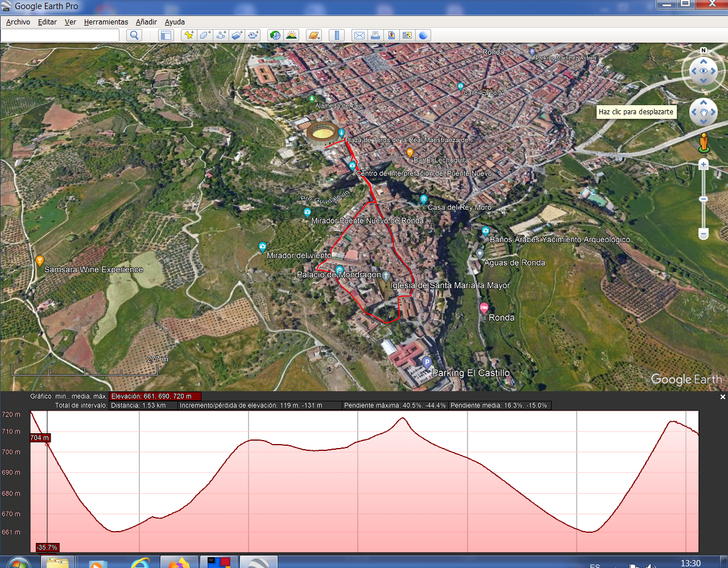Click the Street View pegman icon
The image size is (728, 568).
[704, 143]
